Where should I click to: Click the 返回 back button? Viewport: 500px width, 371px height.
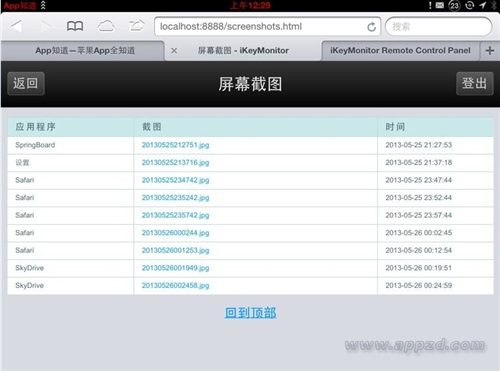click(x=26, y=83)
